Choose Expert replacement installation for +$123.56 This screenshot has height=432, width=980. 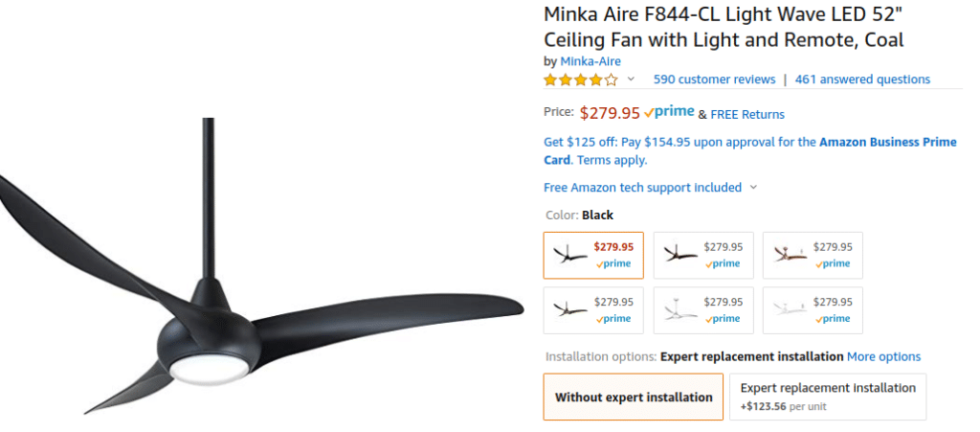[x=828, y=397]
